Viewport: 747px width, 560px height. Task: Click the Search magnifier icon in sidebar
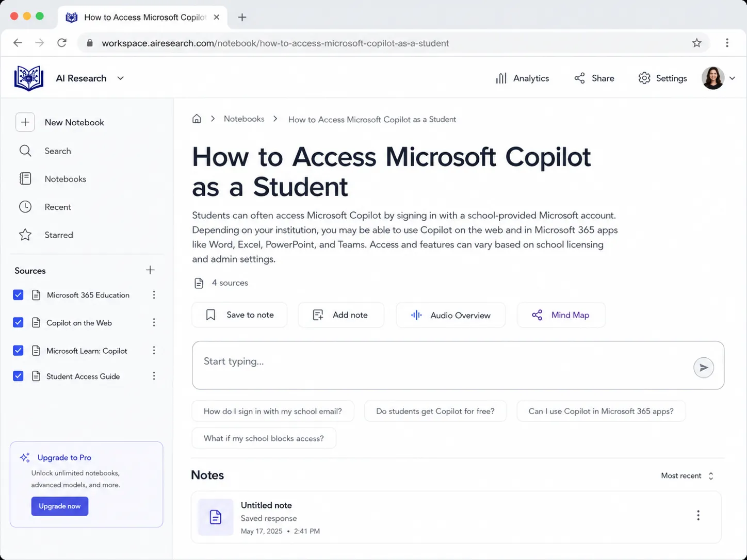click(x=25, y=151)
